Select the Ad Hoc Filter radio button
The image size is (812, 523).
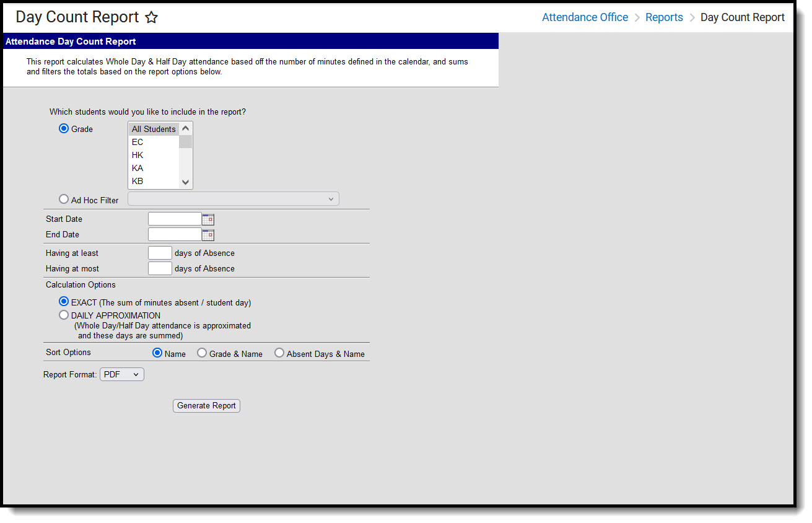[64, 200]
